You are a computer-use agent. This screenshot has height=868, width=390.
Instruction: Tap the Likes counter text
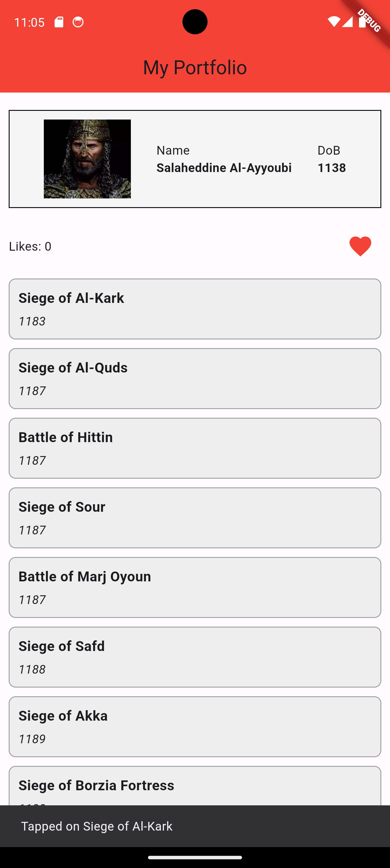[30, 246]
